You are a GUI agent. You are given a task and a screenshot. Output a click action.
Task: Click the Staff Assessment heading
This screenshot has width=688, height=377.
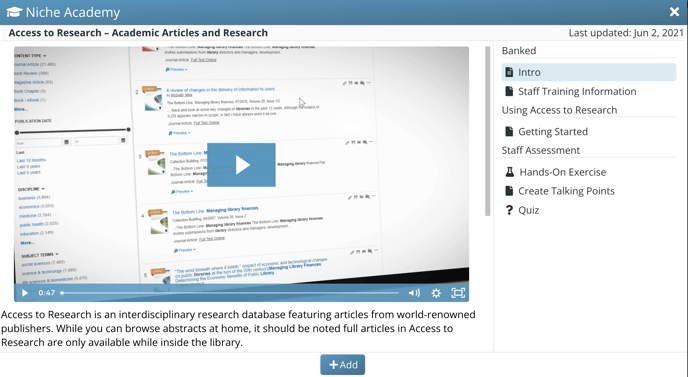(x=541, y=151)
